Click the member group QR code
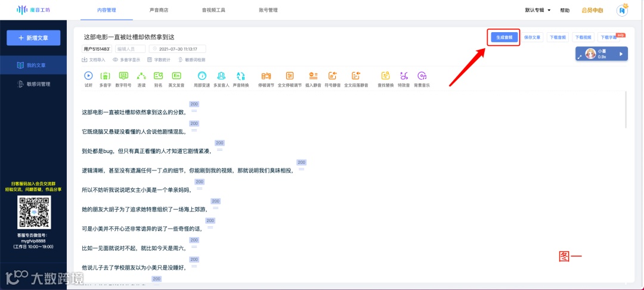This screenshot has width=644, height=290. click(x=34, y=212)
